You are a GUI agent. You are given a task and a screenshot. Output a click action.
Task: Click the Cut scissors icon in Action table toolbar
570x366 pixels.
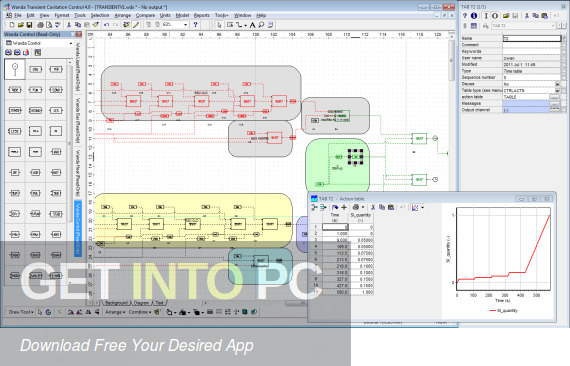[x=373, y=208]
